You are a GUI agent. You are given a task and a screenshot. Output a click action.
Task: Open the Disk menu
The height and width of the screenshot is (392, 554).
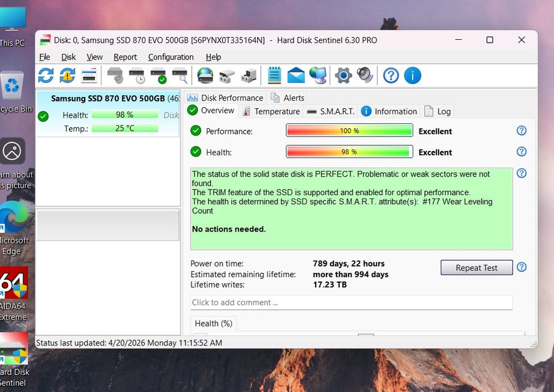[x=68, y=57]
